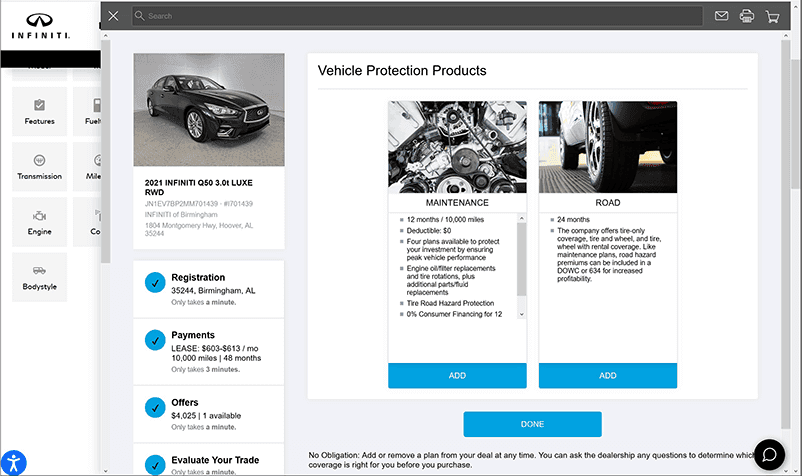Click the Vehicle Protection Products heading
The height and width of the screenshot is (476, 802).
[x=402, y=71]
